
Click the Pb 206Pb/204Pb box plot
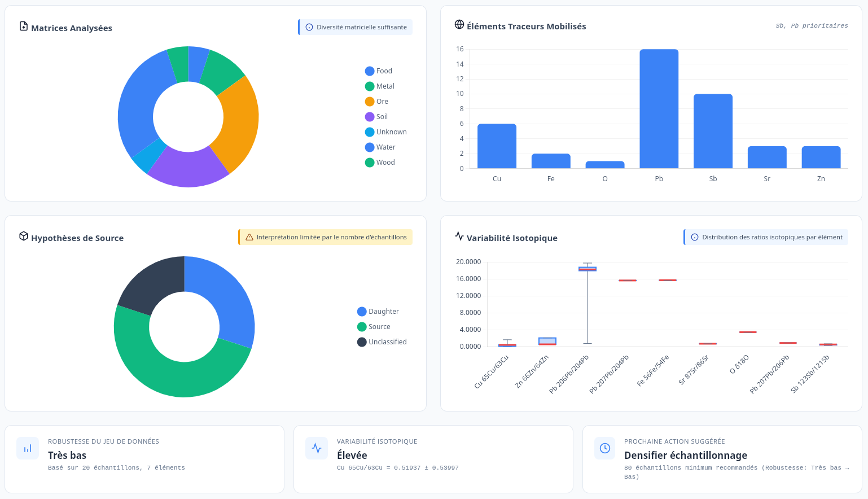[x=586, y=269]
